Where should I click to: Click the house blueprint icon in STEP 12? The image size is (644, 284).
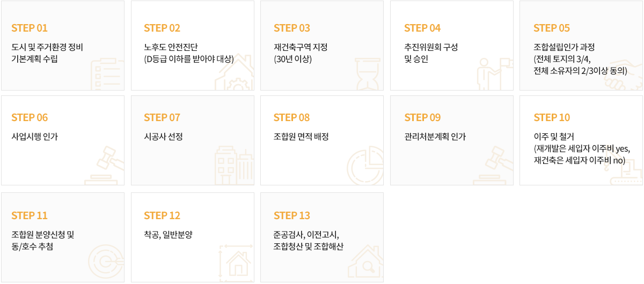(x=237, y=263)
